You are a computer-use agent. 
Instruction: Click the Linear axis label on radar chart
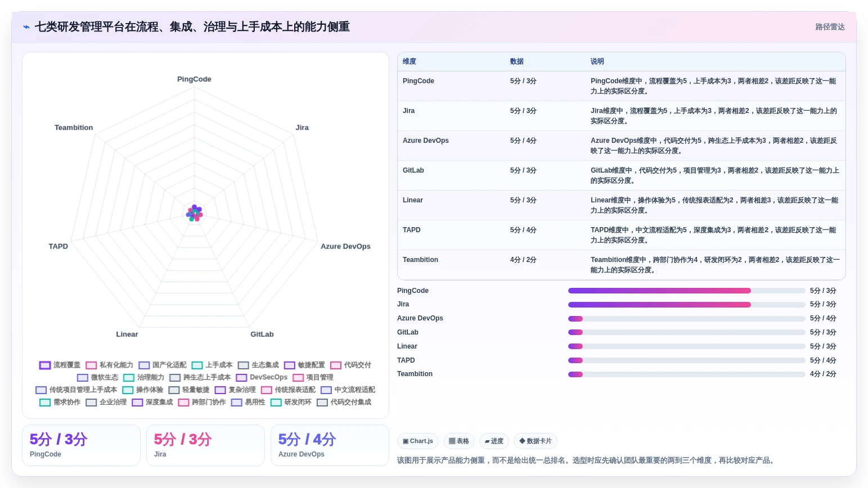tap(127, 334)
